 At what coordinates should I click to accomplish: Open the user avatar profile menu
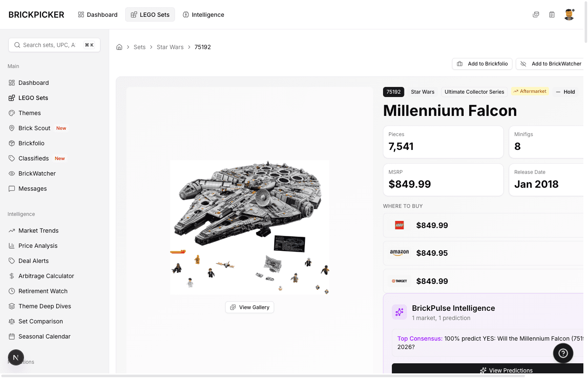569,14
